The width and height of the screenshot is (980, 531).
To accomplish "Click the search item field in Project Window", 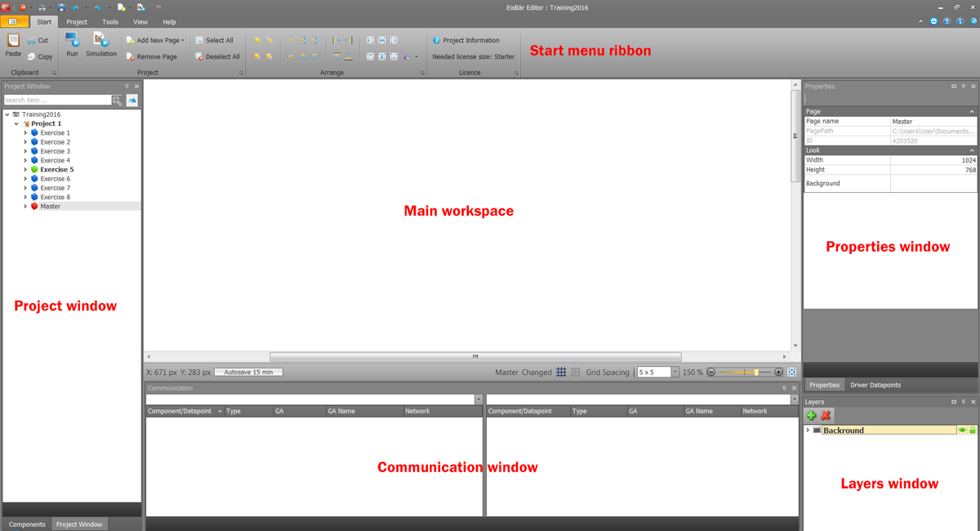I will coord(57,100).
